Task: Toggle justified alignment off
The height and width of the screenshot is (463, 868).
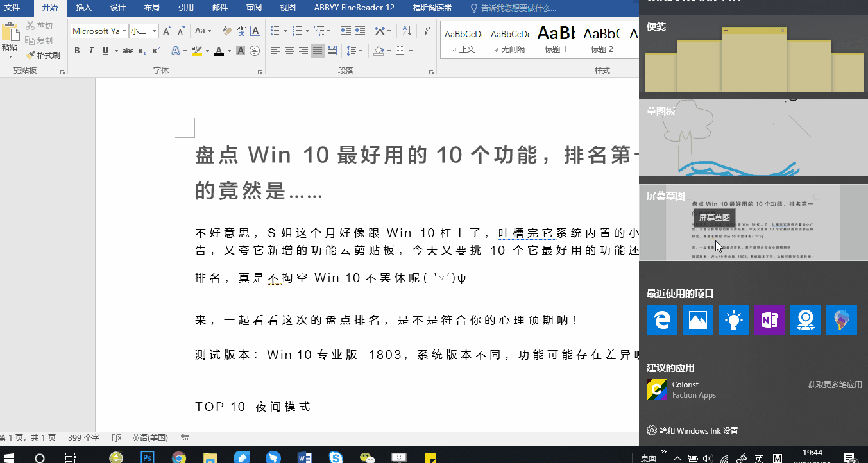Action: [317, 50]
